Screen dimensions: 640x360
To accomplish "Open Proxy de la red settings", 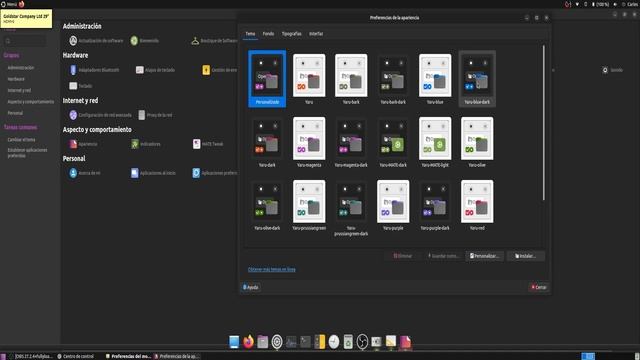I will pyautogui.click(x=155, y=115).
